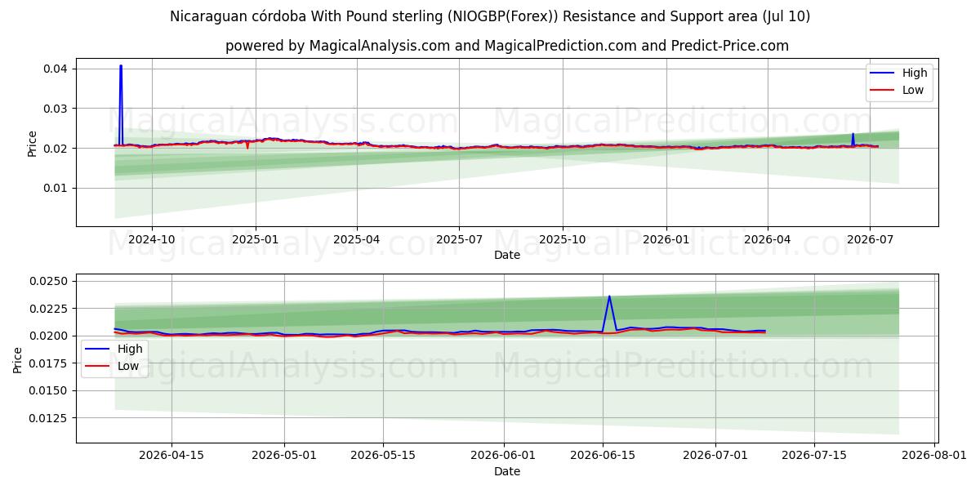Click the upper chart x-axis label 2025-07
Viewport: 980px width, 490px height.
tap(459, 239)
